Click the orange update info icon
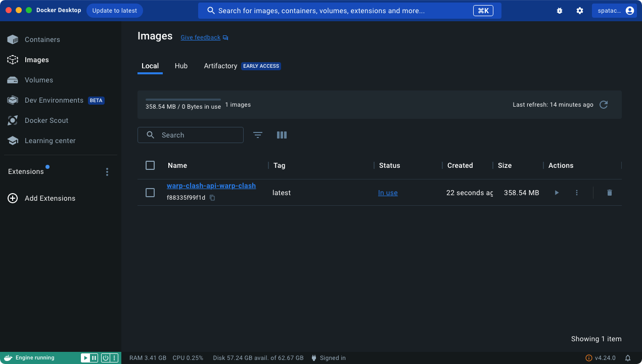Viewport: 642px width, 364px height. (588, 358)
